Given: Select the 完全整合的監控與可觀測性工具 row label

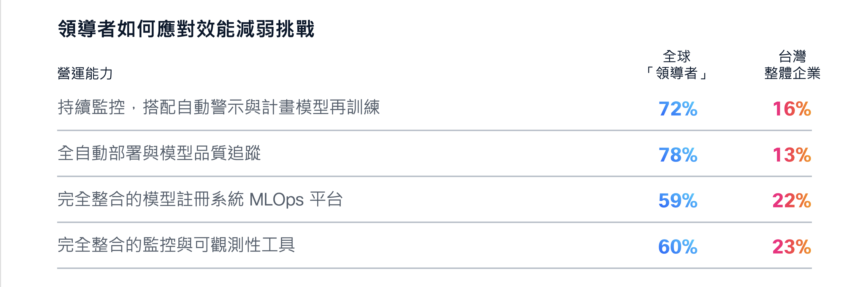Looking at the screenshot, I should (176, 245).
